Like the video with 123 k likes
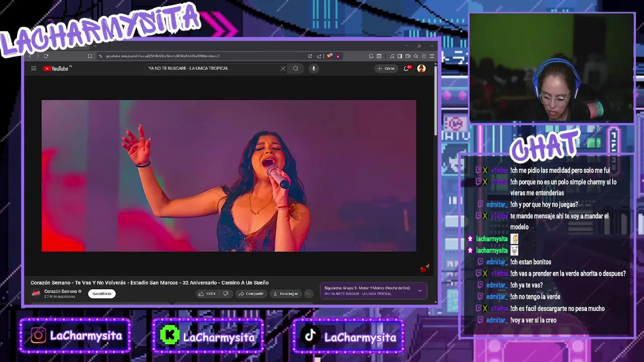The width and height of the screenshot is (644, 362). pos(207,294)
